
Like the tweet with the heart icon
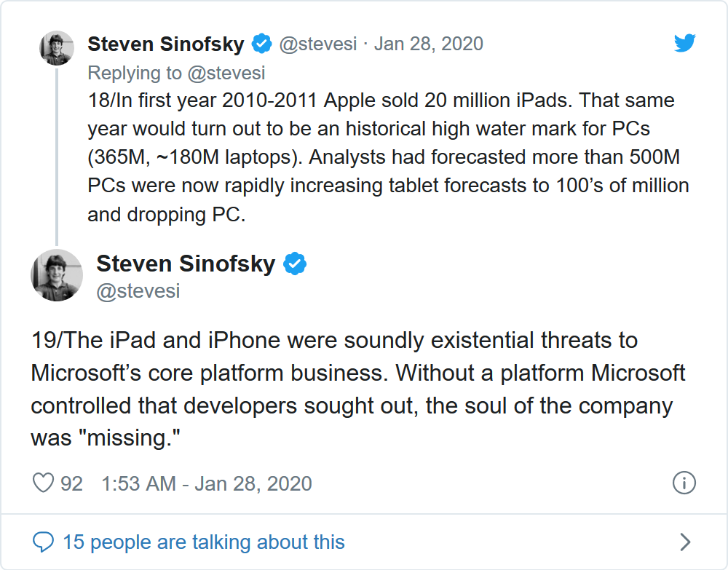pos(44,483)
